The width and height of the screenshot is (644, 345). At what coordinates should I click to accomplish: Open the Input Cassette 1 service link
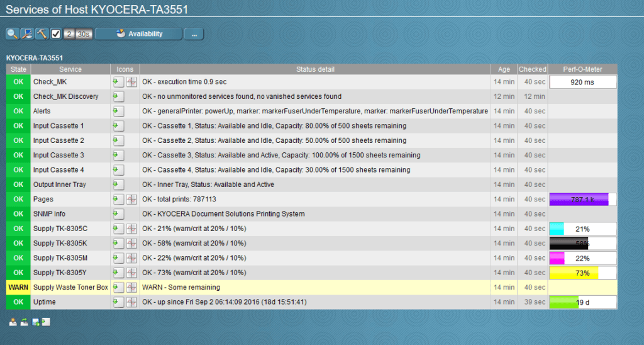tap(58, 126)
